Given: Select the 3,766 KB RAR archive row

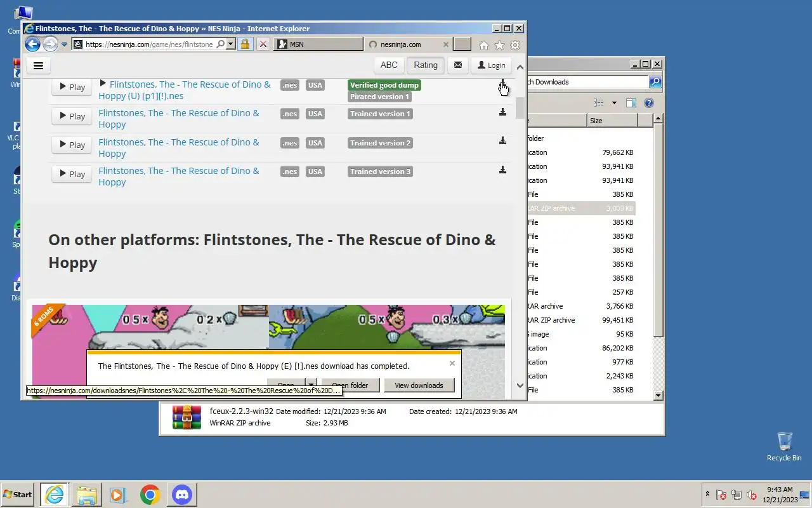Looking at the screenshot, I should coord(580,306).
